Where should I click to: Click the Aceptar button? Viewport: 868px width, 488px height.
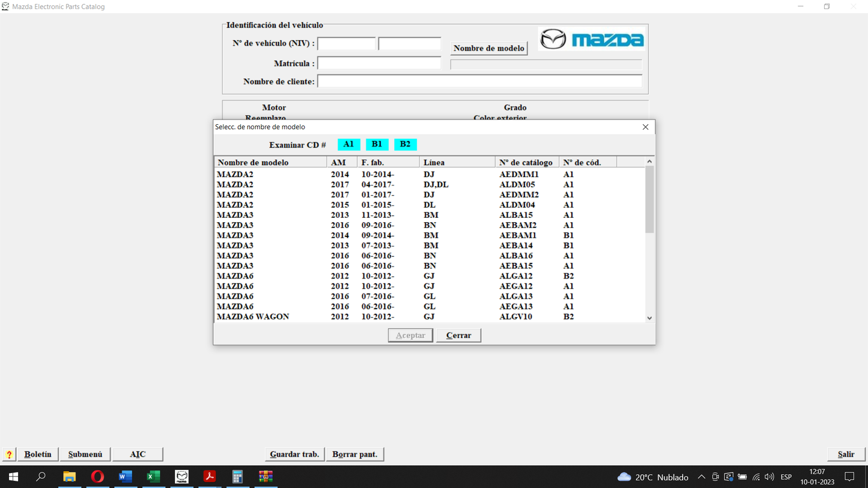(410, 335)
